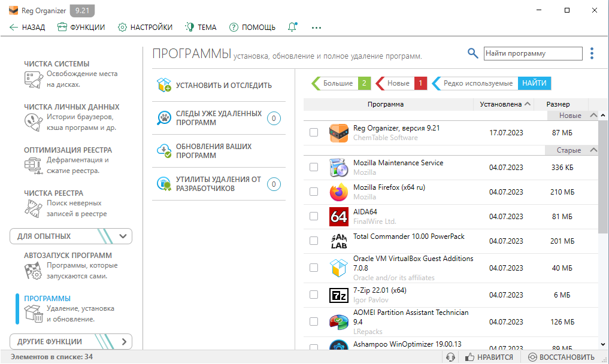Click the Следы уже удаленных программ paw icon

(x=164, y=118)
